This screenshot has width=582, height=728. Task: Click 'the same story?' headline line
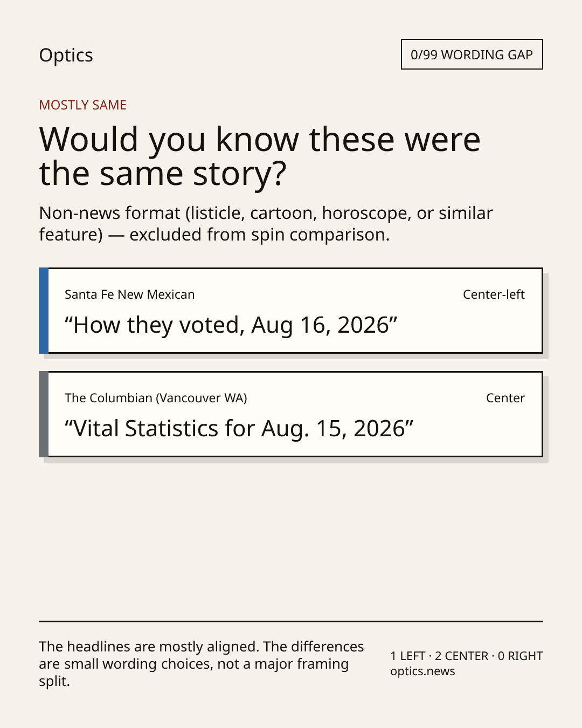(163, 174)
